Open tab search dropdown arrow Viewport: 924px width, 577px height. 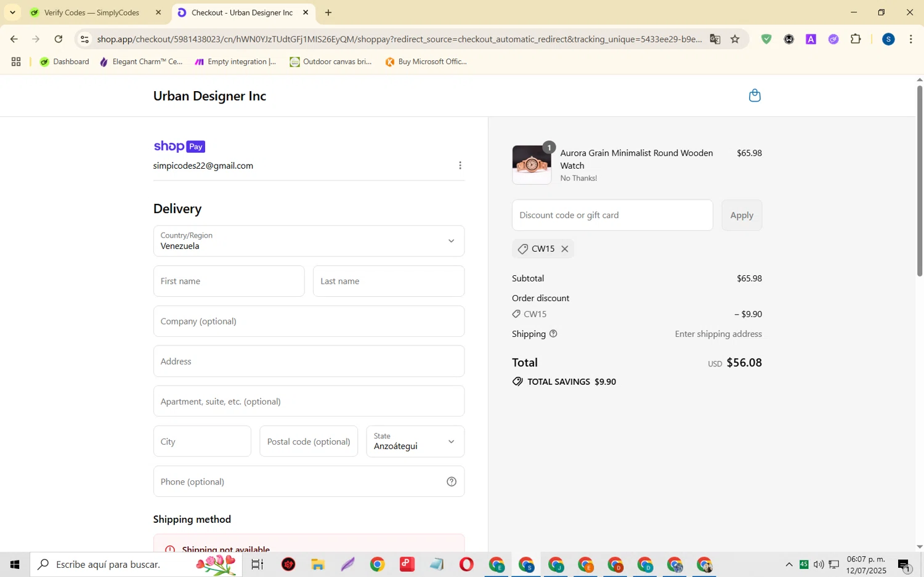[12, 12]
